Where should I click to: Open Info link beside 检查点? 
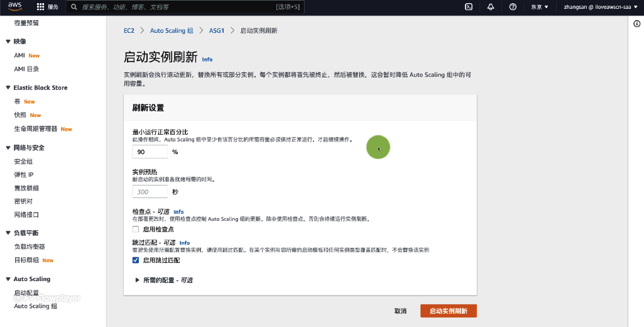[x=178, y=212]
